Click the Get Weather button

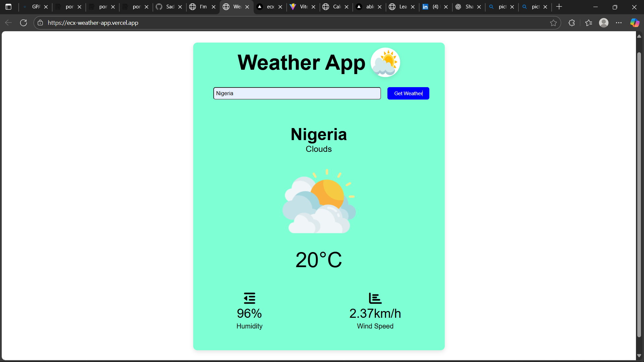pyautogui.click(x=408, y=93)
